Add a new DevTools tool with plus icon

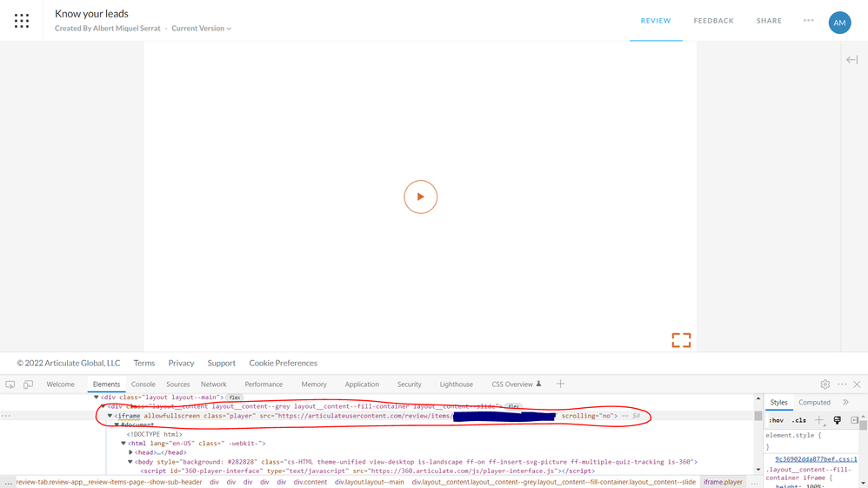[x=560, y=384]
